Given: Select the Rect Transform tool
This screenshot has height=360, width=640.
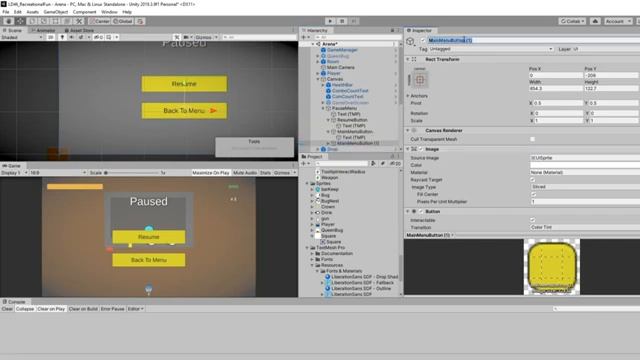Looking at the screenshot, I should point(56,21).
